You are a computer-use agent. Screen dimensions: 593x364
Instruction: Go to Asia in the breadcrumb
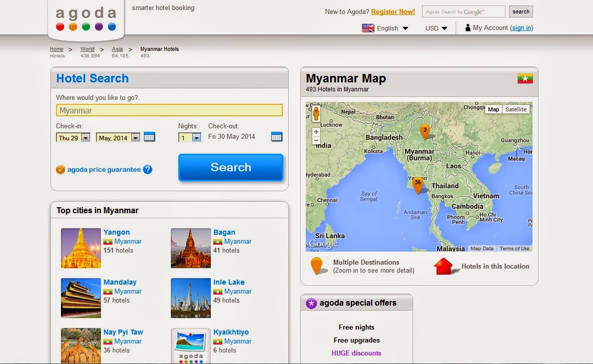(117, 49)
